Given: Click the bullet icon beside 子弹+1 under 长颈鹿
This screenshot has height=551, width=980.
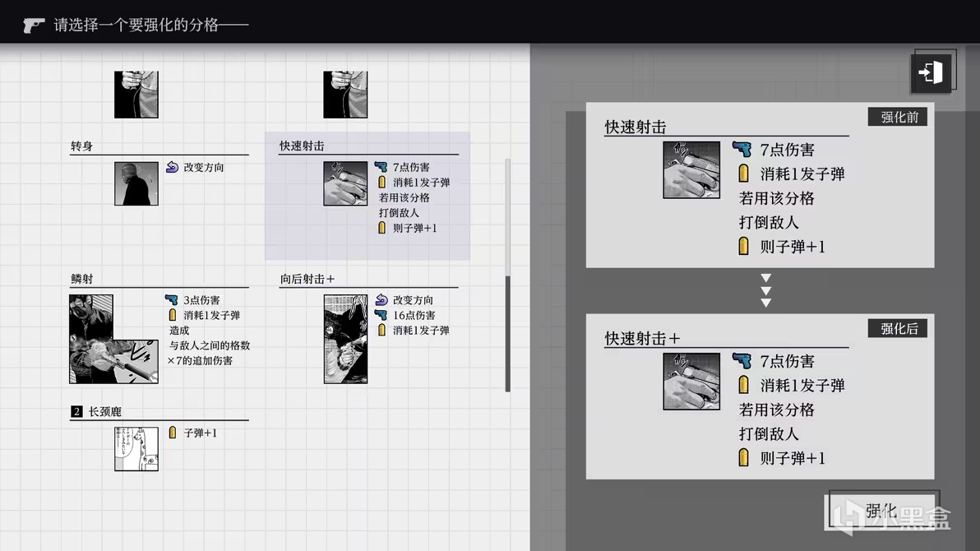Looking at the screenshot, I should 173,433.
